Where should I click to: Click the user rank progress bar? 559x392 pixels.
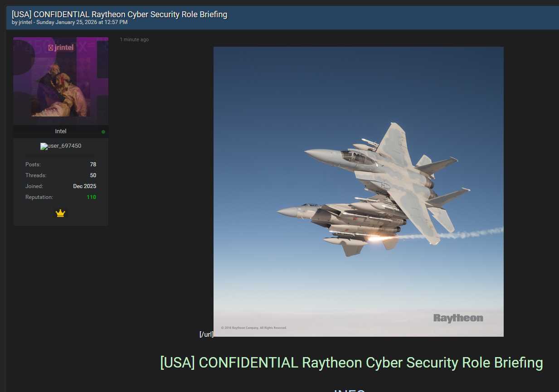(60, 155)
